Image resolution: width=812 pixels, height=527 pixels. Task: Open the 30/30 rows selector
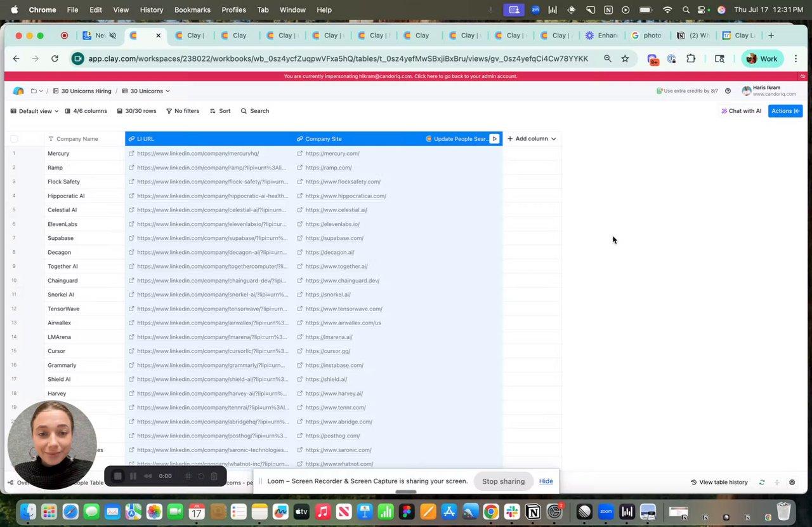(x=136, y=110)
